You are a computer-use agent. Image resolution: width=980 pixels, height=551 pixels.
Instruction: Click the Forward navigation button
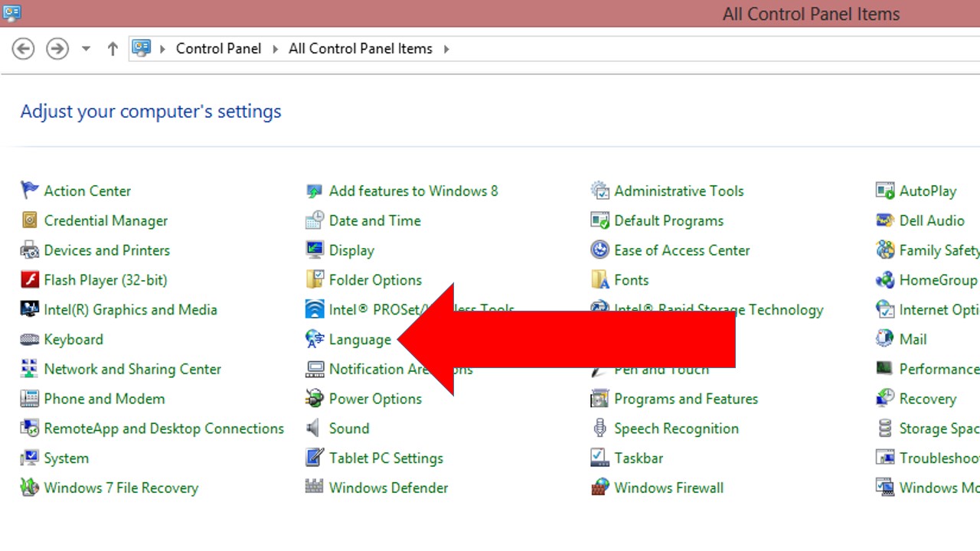coord(57,49)
